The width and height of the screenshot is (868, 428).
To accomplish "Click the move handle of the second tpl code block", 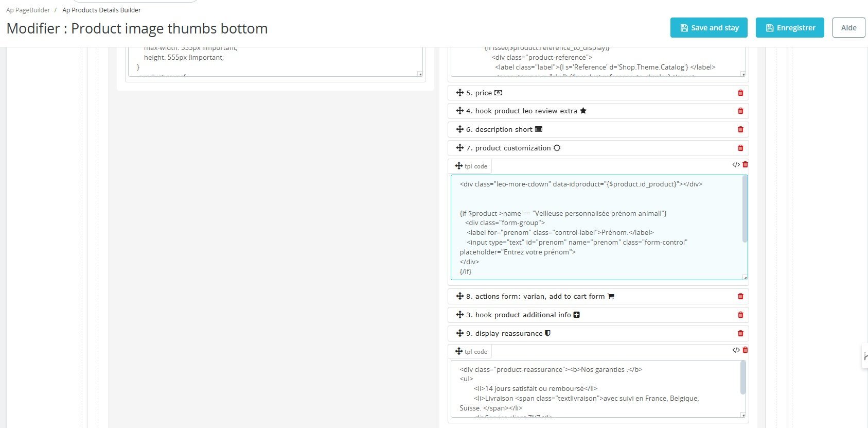I will tap(459, 351).
